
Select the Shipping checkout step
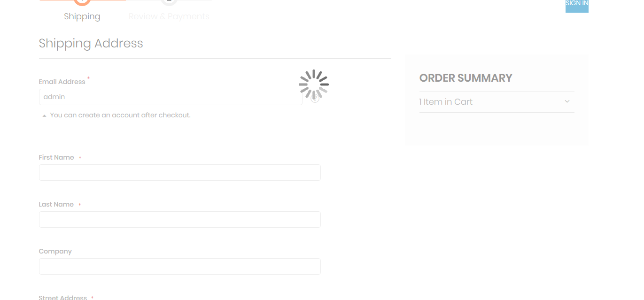[82, 16]
